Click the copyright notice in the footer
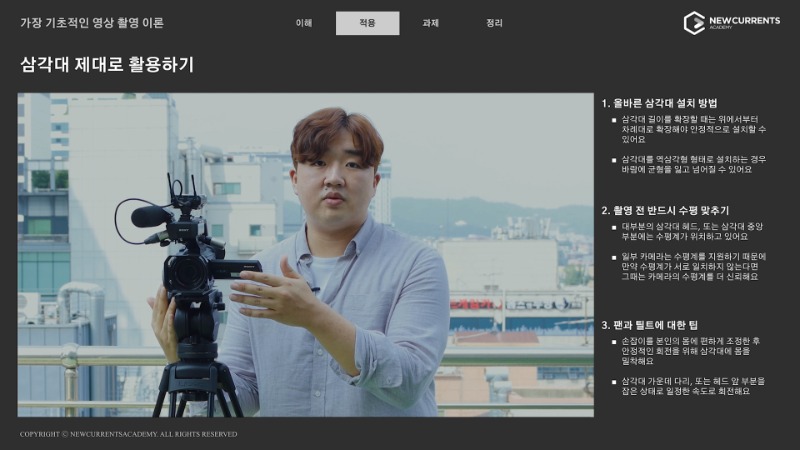This screenshot has width=800, height=450. pos(129,434)
